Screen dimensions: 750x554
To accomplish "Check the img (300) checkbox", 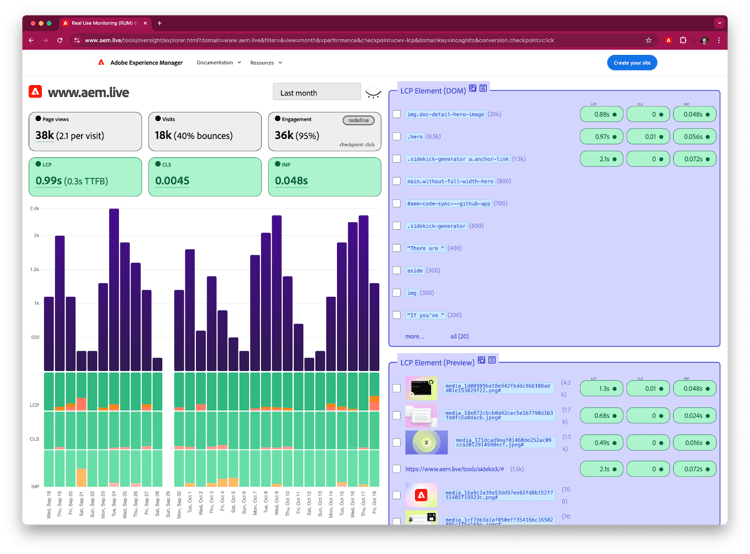I will [x=397, y=293].
